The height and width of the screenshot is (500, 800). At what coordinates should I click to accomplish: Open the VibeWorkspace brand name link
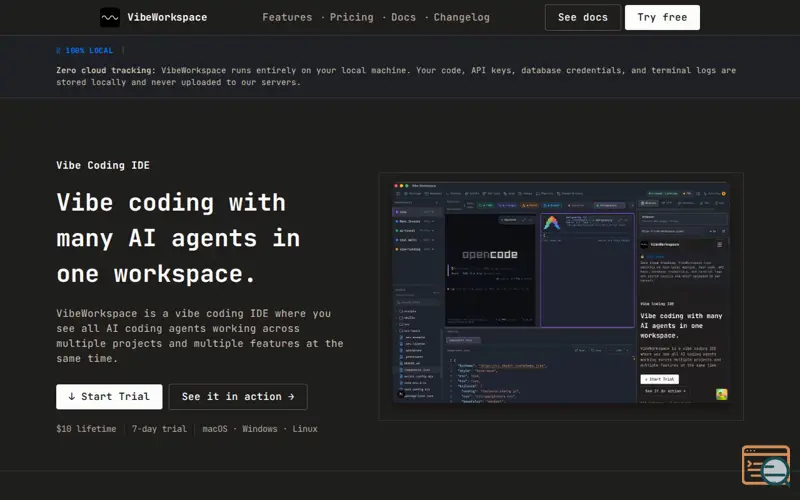167,17
